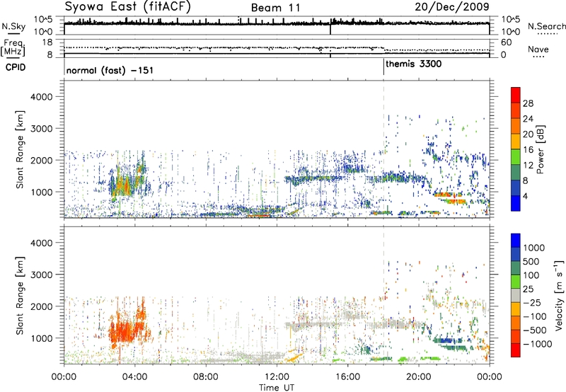
Task: Click the '12' label on Power colorbar
Action: coord(528,166)
